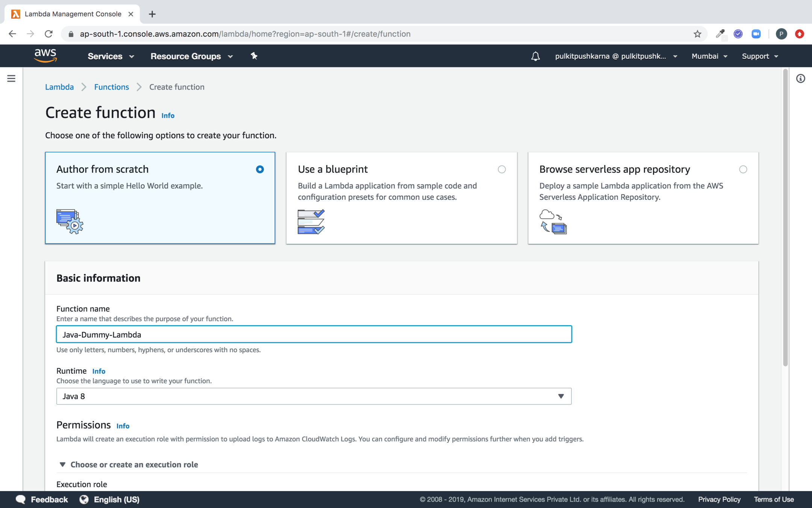Open the hamburger side navigation menu
This screenshot has height=508, width=812.
tap(11, 78)
